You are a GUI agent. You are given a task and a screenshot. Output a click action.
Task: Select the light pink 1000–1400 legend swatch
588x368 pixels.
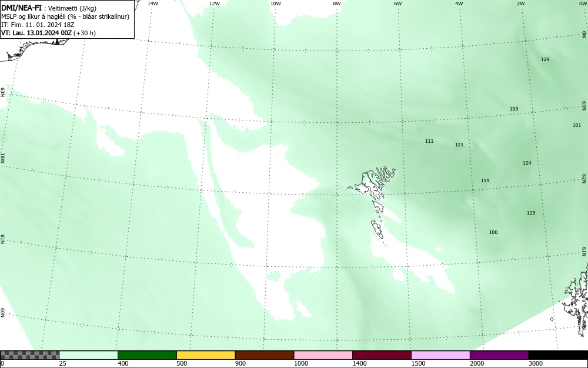pos(323,355)
